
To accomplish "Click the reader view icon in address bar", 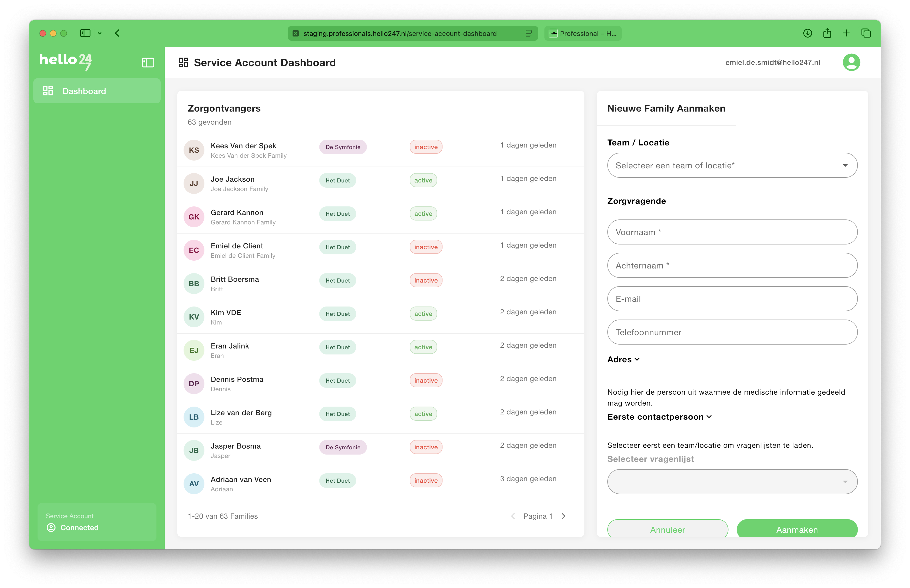I will (528, 34).
